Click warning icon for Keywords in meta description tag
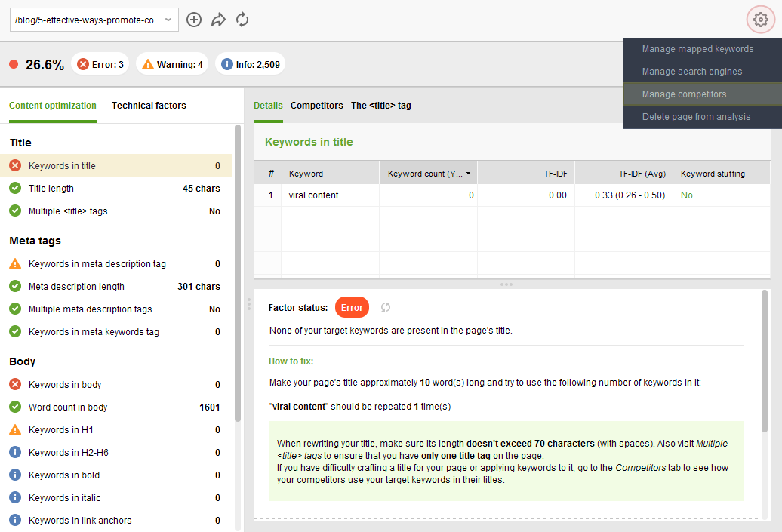This screenshot has width=782, height=532. point(15,264)
